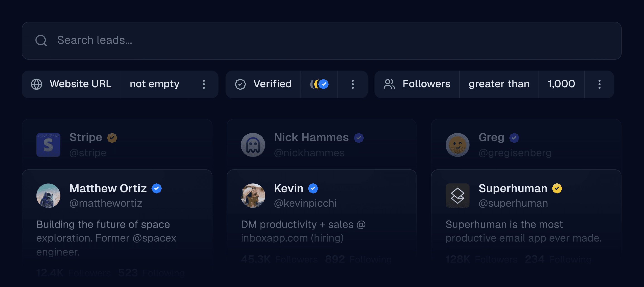The height and width of the screenshot is (287, 644).
Task: Change the 'greater than' operator
Action: coord(499,84)
